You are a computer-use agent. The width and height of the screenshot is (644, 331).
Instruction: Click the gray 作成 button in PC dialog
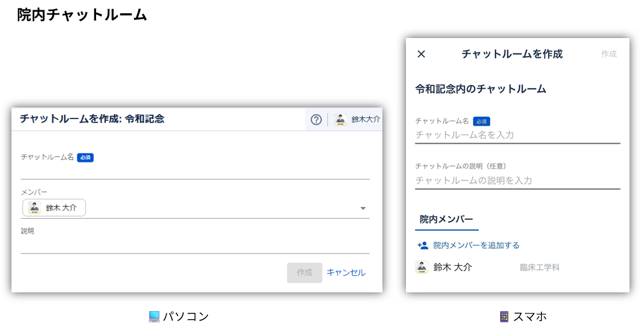pos(304,272)
